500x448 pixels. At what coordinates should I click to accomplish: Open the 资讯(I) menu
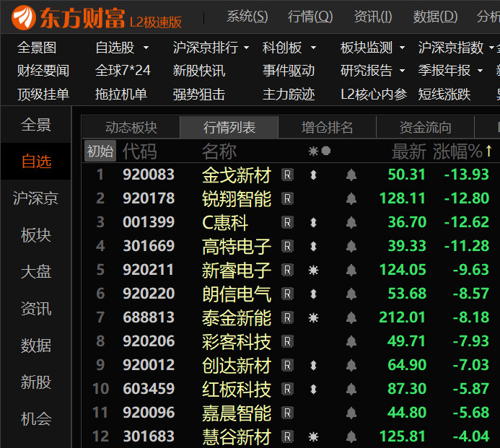(x=373, y=17)
